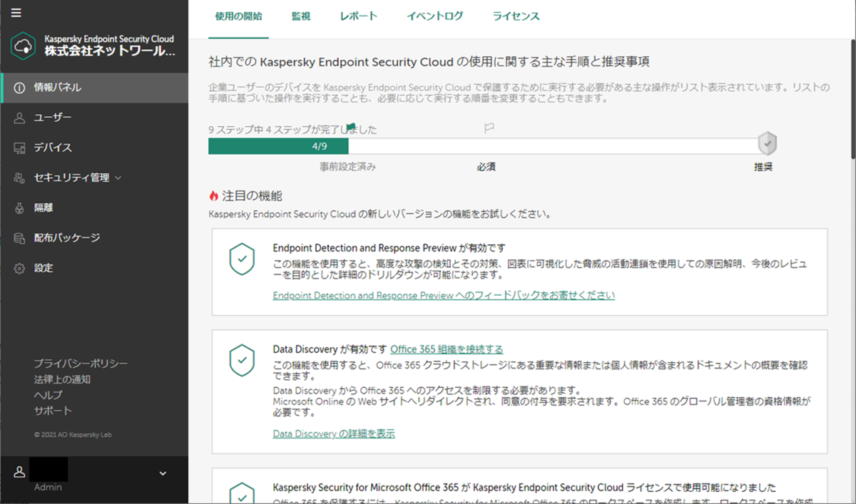
Task: Open the ライセンス tab
Action: point(515,16)
